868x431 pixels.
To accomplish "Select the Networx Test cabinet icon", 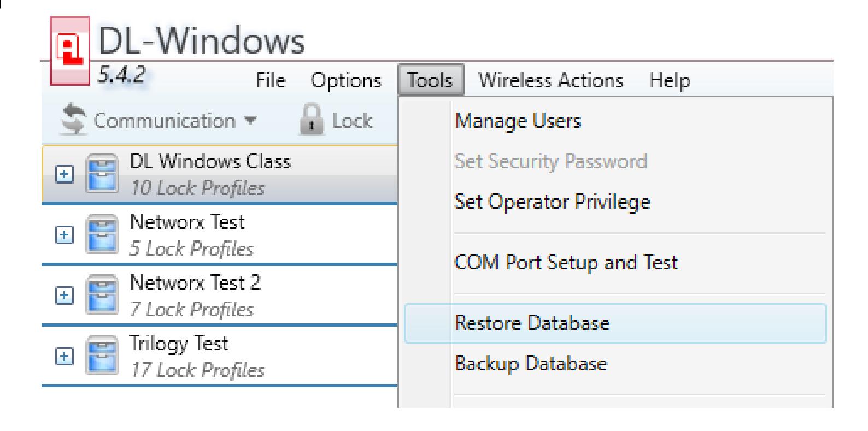I will point(102,234).
